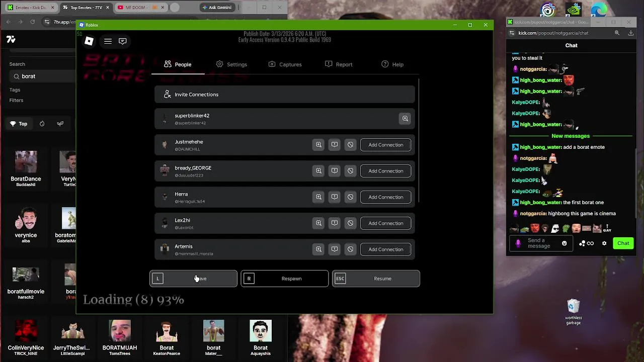Open the Roblox hamburger menu icon
Image resolution: width=644 pixels, height=362 pixels.
click(108, 41)
